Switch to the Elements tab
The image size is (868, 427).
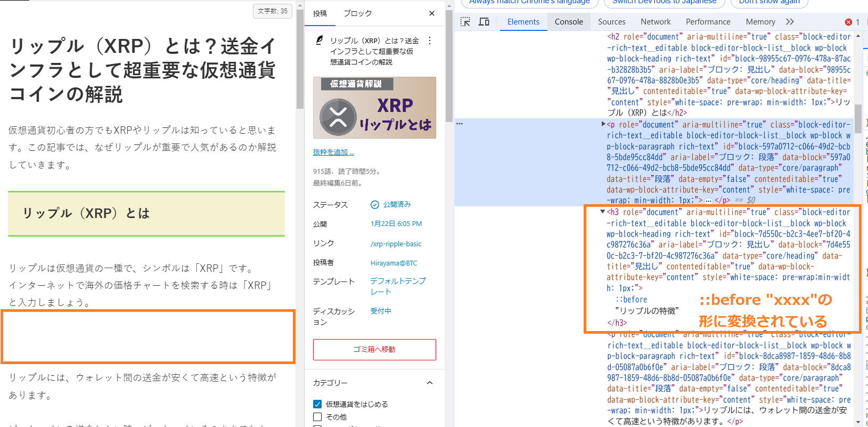coord(523,22)
